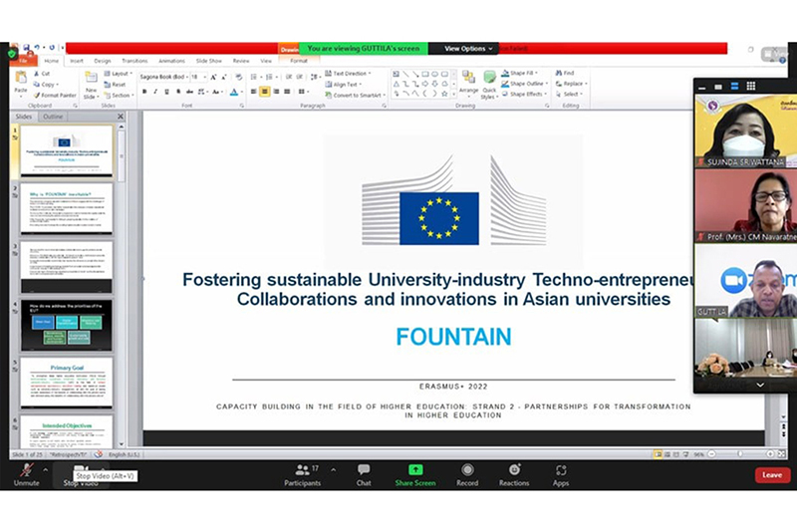Click the Zoom Record button
This screenshot has height=532, width=797.
coord(467,475)
